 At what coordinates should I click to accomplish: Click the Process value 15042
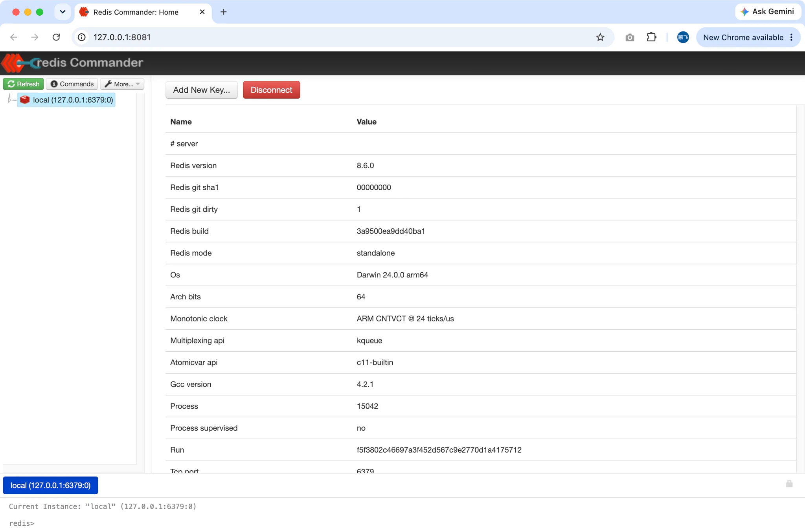(x=367, y=406)
